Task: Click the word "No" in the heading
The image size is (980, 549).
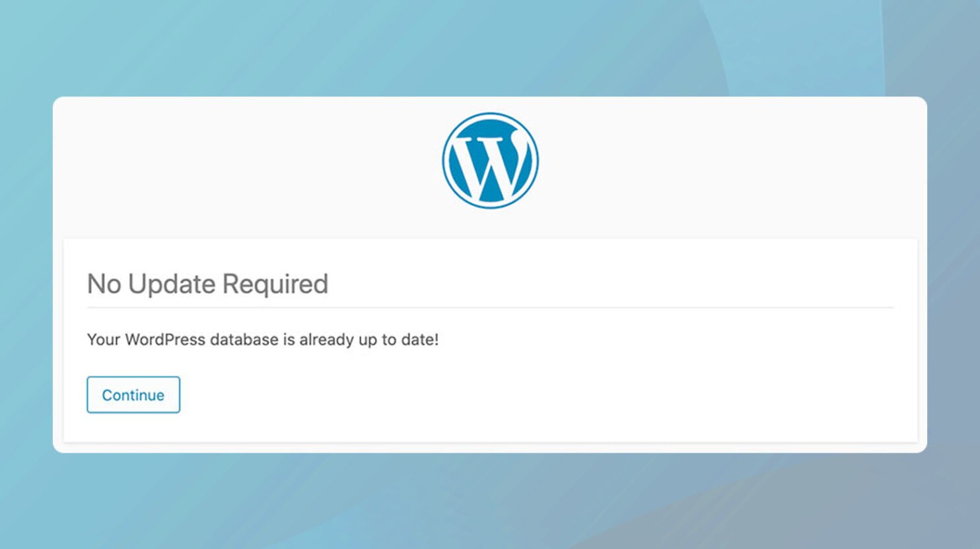Action: [x=104, y=284]
